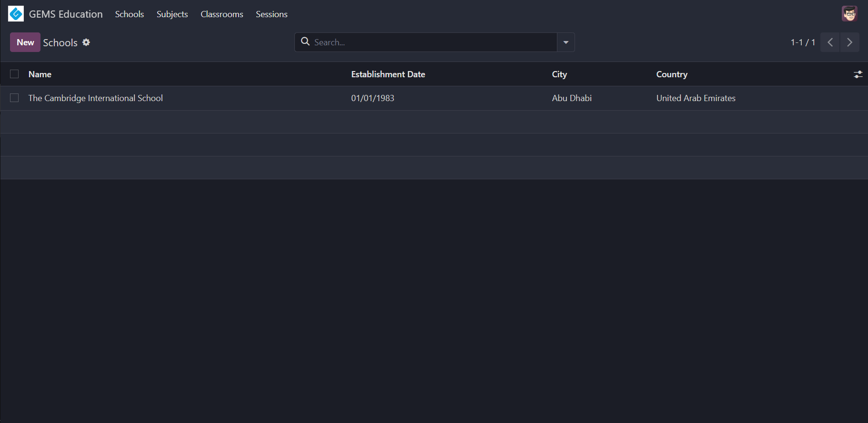Viewport: 868px width, 423px height.
Task: Switch to the Subjects section
Action: pos(172,14)
